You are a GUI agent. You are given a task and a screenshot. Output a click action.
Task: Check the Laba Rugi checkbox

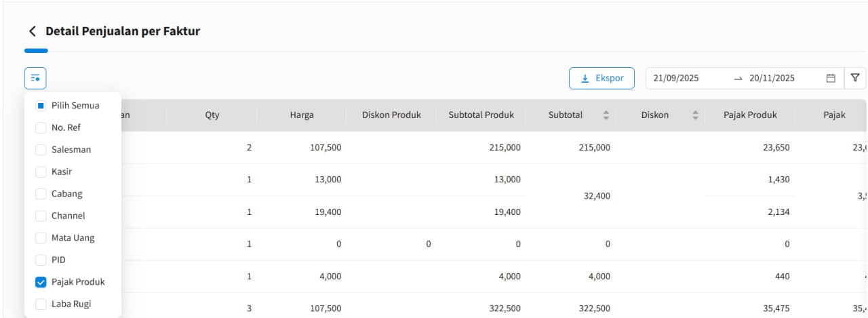click(x=41, y=304)
